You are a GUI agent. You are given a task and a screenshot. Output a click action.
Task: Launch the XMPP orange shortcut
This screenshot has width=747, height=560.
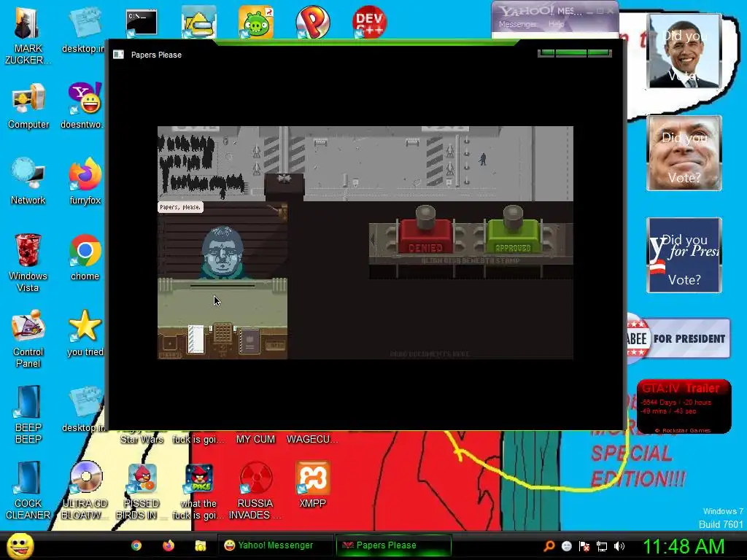pyautogui.click(x=312, y=485)
